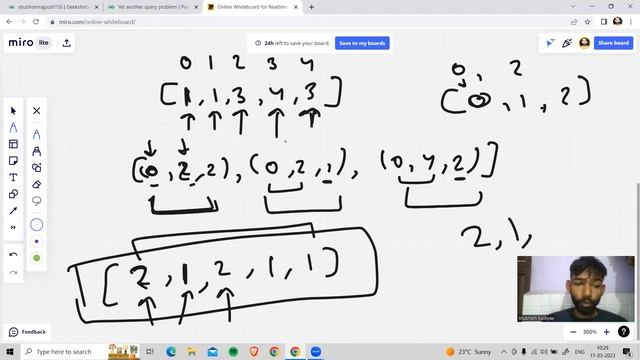Open File Explorer from taskbar
The image size is (640, 360).
coord(192,351)
